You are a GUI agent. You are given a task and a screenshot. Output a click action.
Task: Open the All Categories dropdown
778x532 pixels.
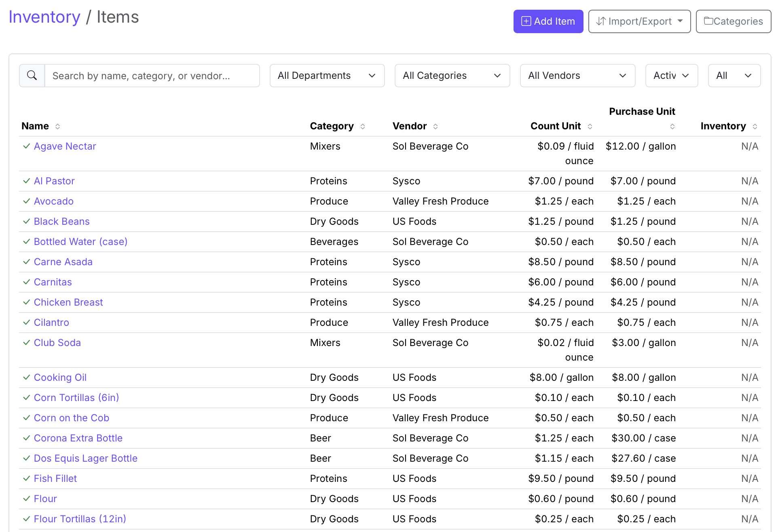452,76
